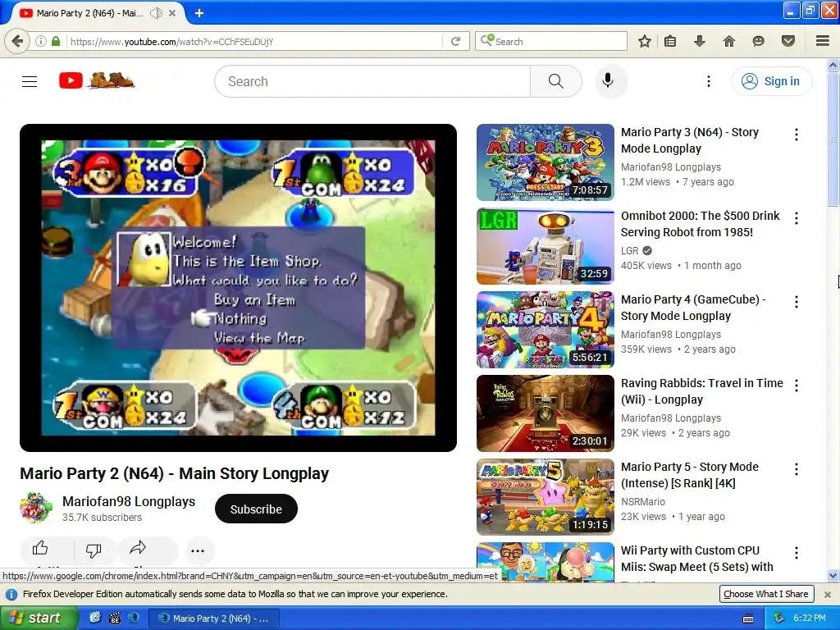Open LGR channel name
The width and height of the screenshot is (840, 630).
629,251
